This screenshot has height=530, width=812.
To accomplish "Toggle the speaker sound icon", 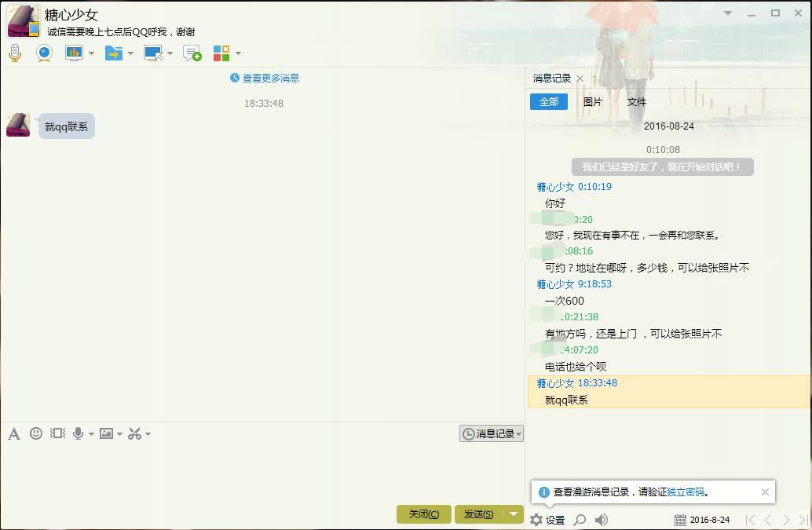I will (602, 520).
